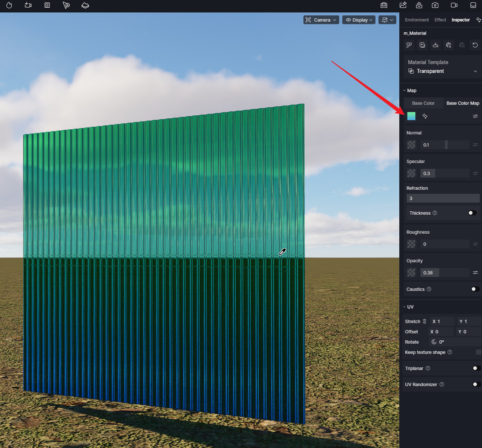The image size is (482, 448).
Task: Click the material eyedropper picker icon
Action: 409,45
